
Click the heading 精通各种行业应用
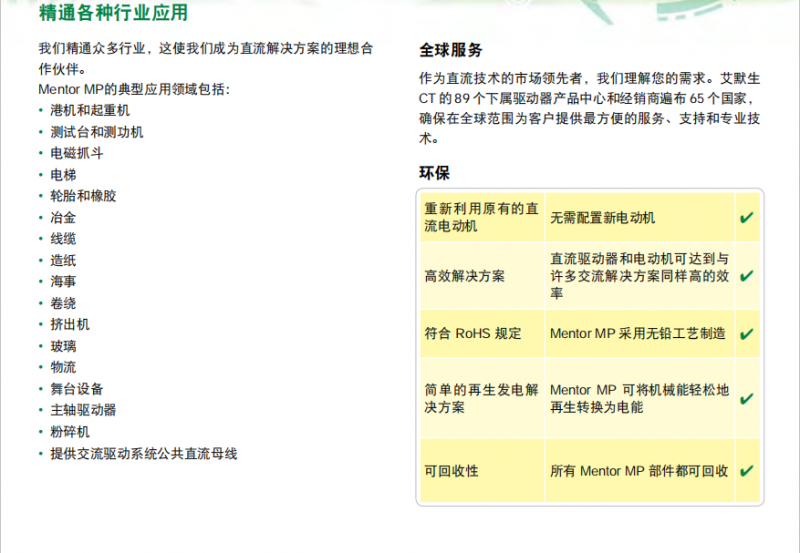[x=113, y=12]
